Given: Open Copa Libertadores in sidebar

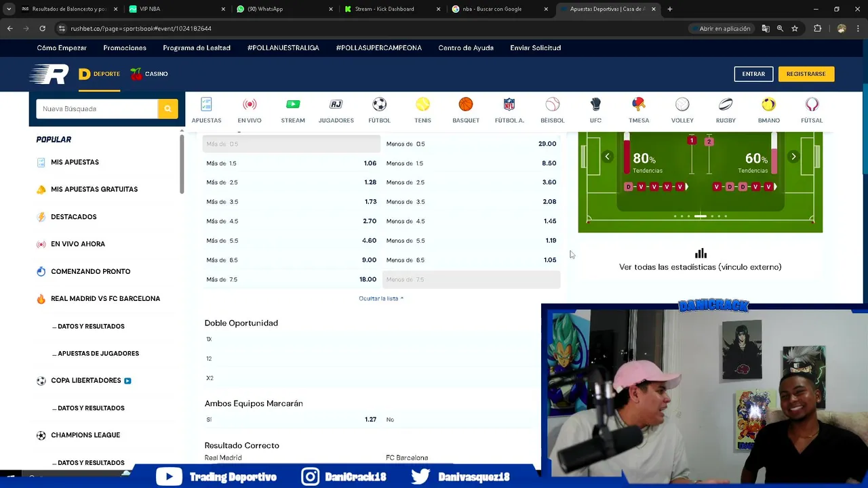Looking at the screenshot, I should 85,380.
